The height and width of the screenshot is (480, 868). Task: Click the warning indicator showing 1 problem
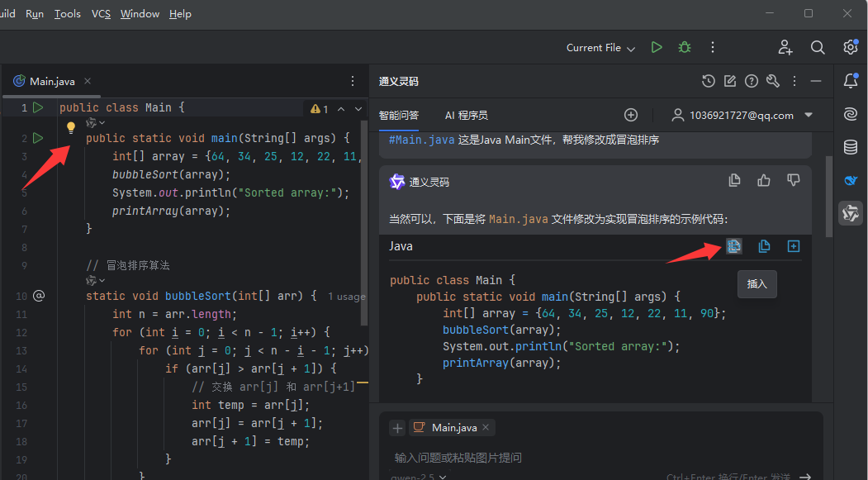click(320, 109)
